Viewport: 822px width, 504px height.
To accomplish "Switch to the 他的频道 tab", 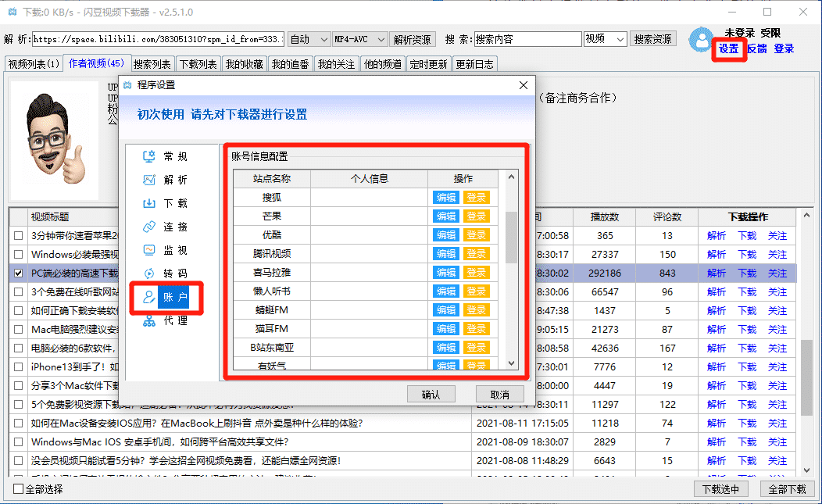I will (383, 64).
